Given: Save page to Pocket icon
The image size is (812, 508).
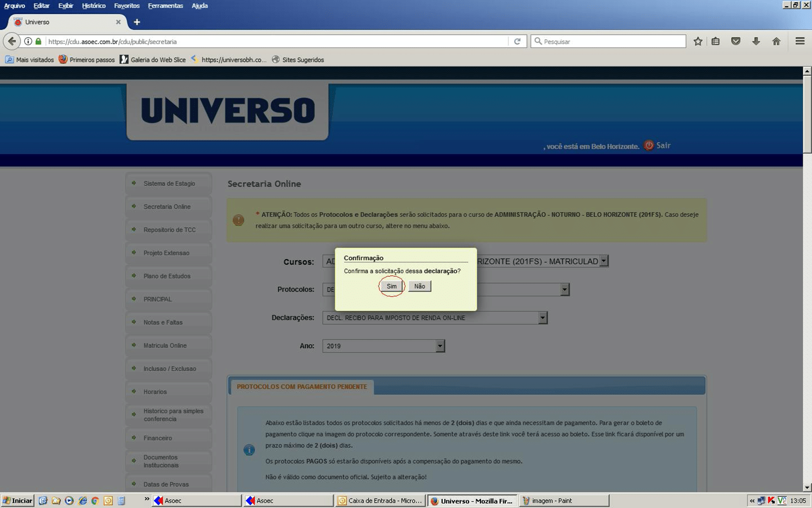Looking at the screenshot, I should point(735,41).
